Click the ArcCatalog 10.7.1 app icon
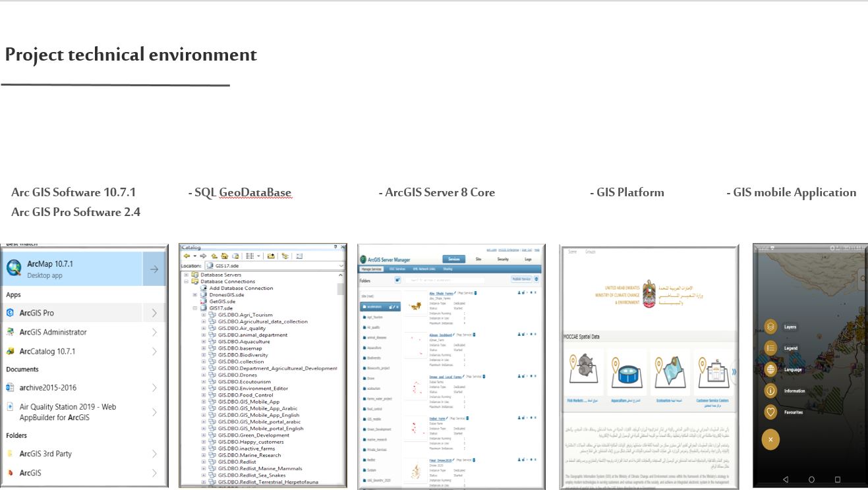This screenshot has height=490, width=868. (x=10, y=351)
